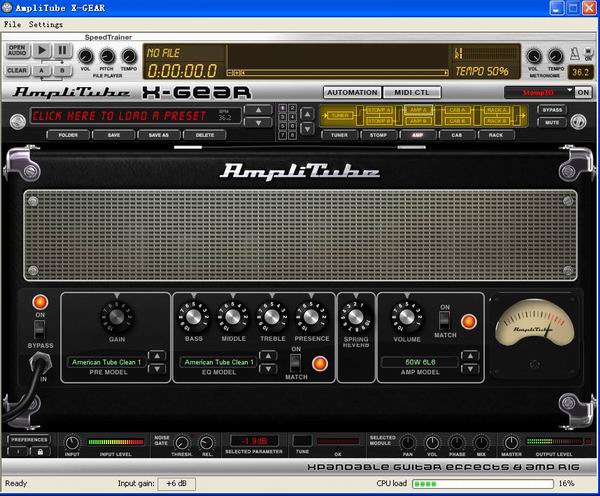Click the Treble EQ knob
Screen dimensions: 600x496
point(270,318)
